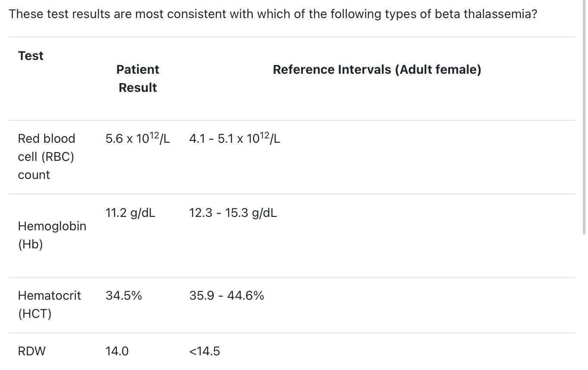The image size is (588, 370).
Task: Click the word 'Hemoglobin' in the table
Action: point(52,226)
